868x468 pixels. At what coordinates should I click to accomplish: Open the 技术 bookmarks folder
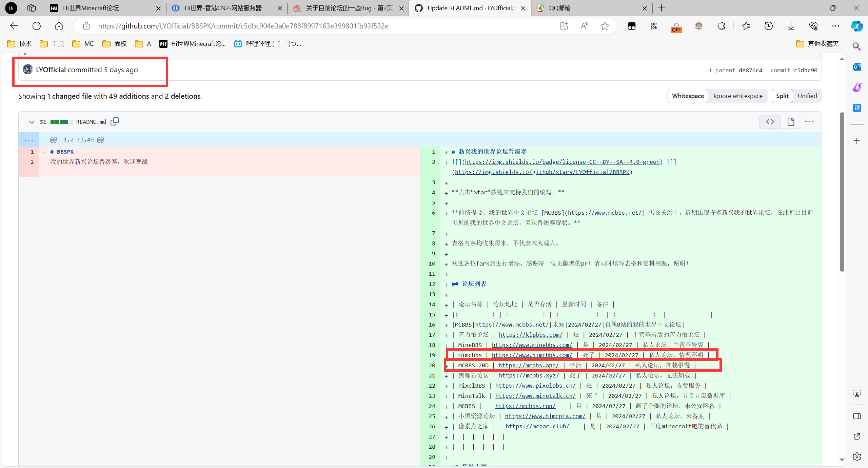pos(20,44)
